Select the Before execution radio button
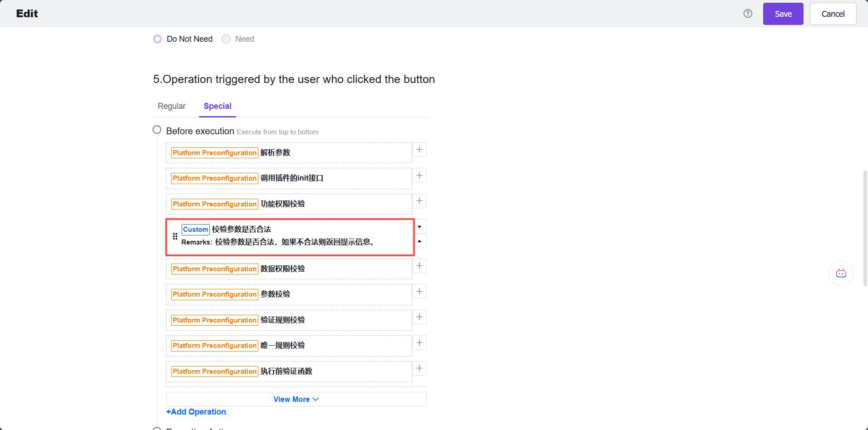The image size is (868, 430). [x=157, y=129]
